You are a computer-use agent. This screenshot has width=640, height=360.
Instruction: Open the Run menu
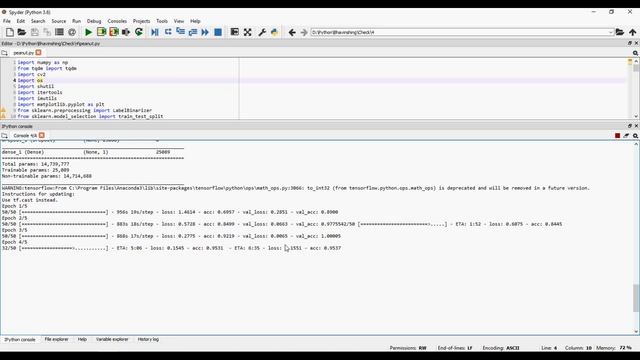76,21
